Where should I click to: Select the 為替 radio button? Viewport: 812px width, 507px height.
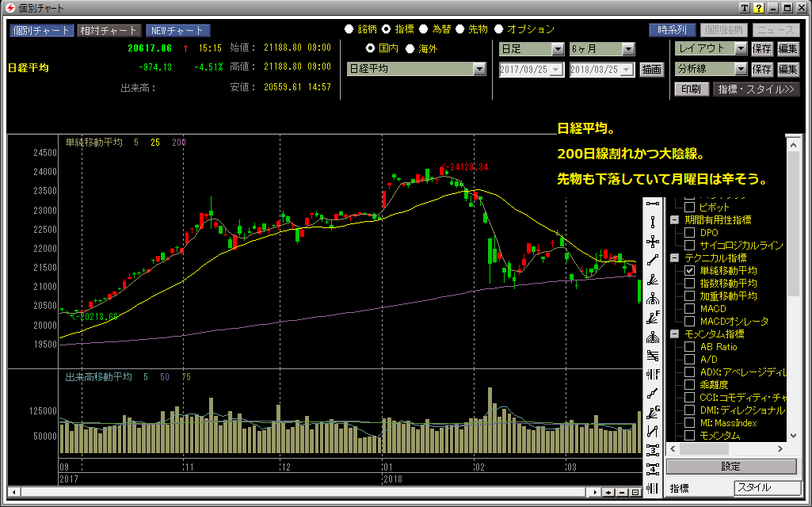click(424, 29)
